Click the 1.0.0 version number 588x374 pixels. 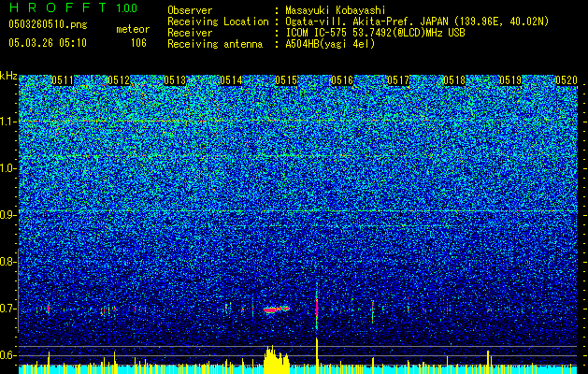tap(127, 7)
